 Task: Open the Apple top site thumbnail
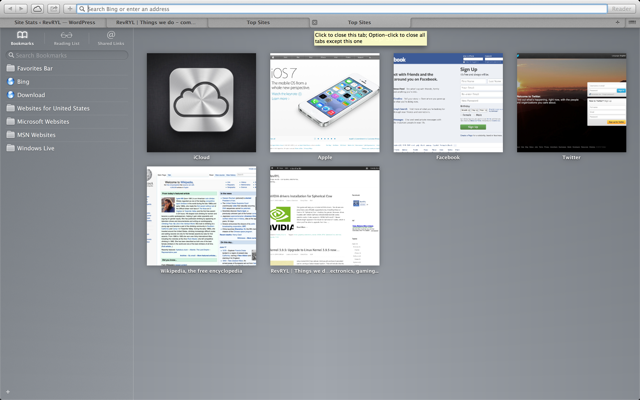[x=325, y=102]
